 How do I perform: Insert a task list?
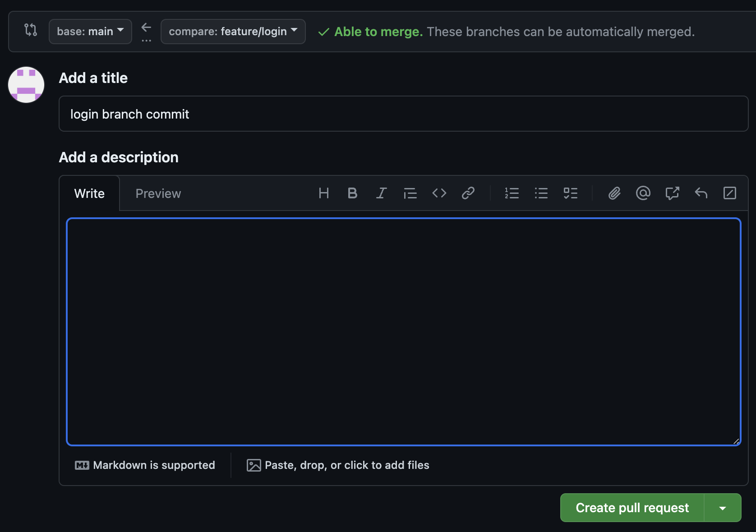[571, 193]
